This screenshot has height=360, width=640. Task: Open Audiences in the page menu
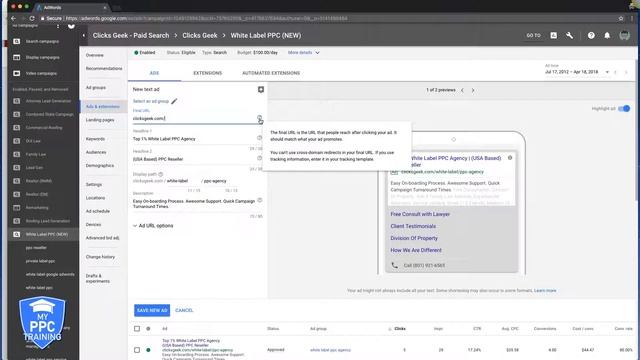[96, 152]
